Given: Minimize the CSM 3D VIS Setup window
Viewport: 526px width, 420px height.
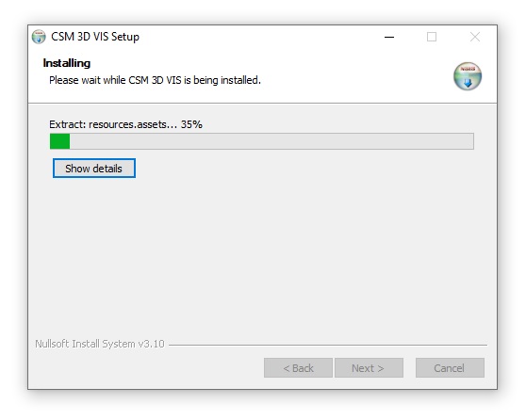Looking at the screenshot, I should pos(389,37).
